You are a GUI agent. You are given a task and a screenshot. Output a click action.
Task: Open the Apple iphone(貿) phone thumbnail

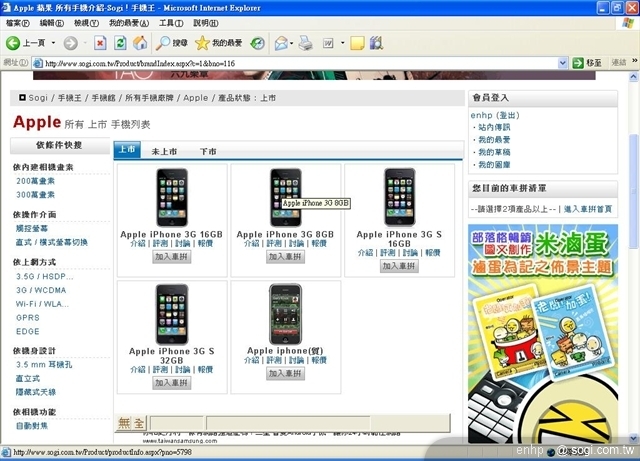pos(286,314)
